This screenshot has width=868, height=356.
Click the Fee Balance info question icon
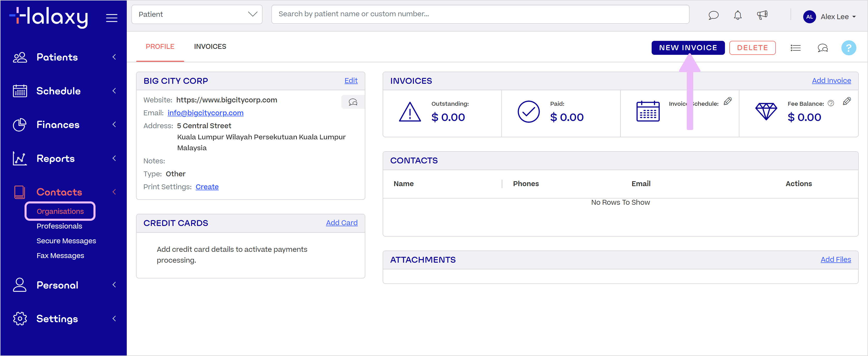coord(831,103)
